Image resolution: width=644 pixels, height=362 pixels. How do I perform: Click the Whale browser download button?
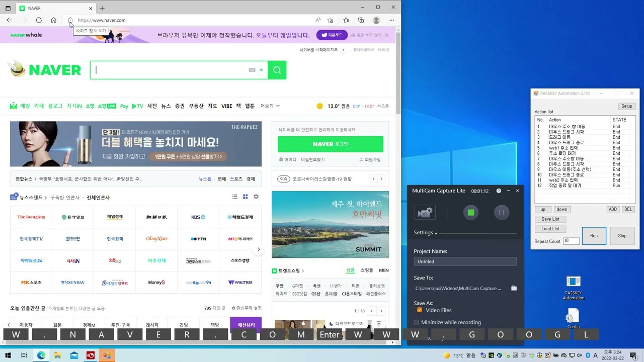point(332,35)
